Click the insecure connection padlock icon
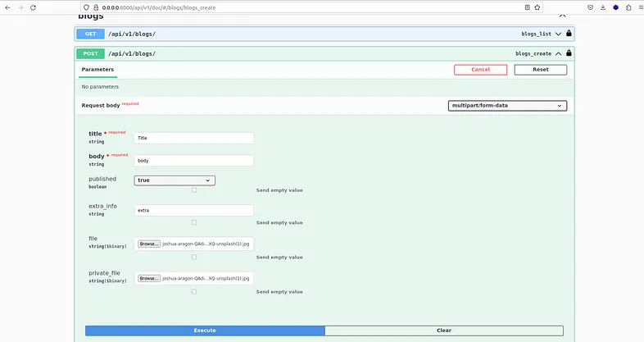 96,7
